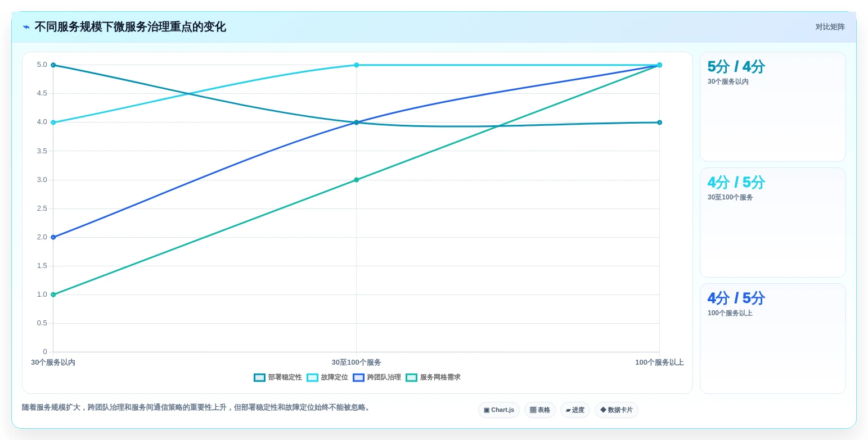868x440 pixels.
Task: Click the lightning icon beside the chart title
Action: pos(26,27)
